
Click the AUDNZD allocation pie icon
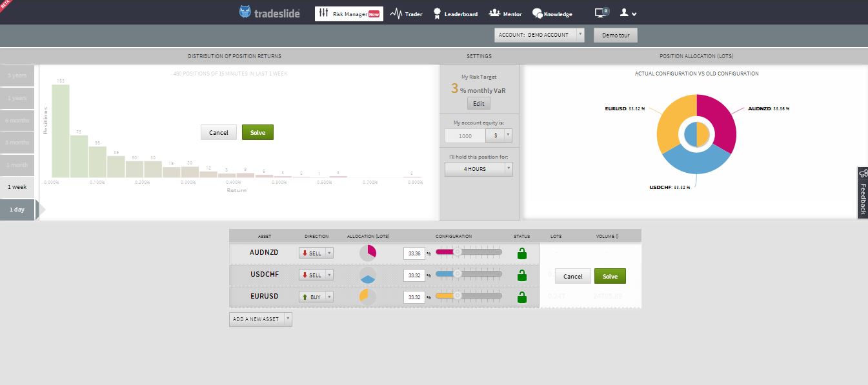pos(367,253)
